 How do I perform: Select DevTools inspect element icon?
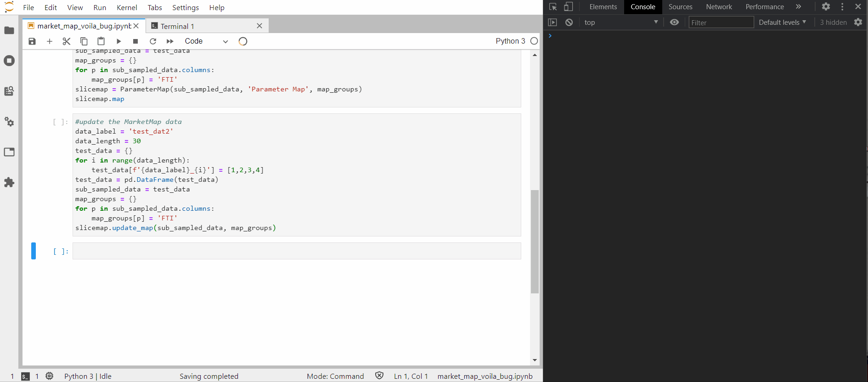pos(553,7)
